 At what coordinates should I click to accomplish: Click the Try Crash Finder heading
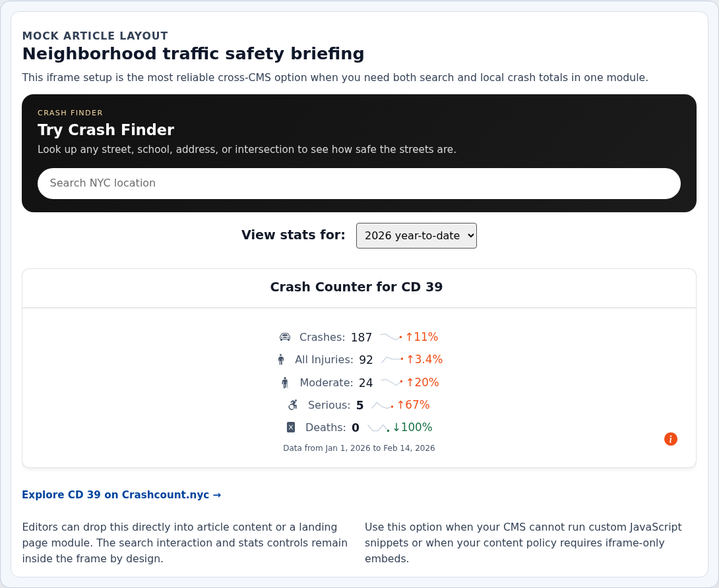pyautogui.click(x=106, y=130)
